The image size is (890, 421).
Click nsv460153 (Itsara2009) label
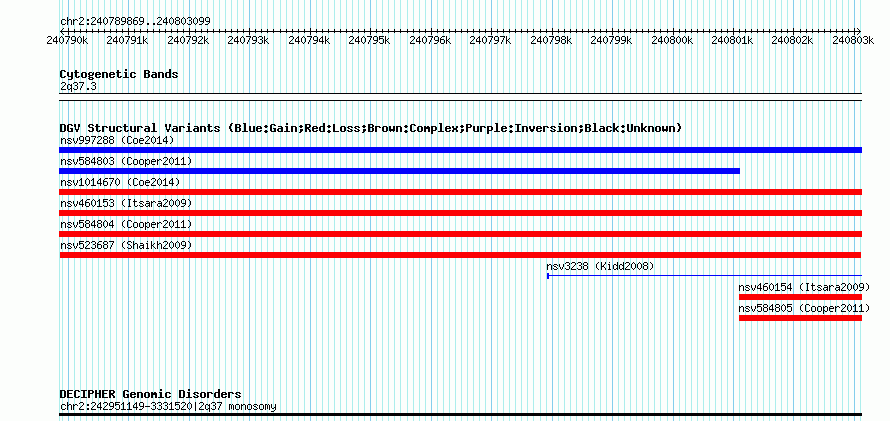126,203
